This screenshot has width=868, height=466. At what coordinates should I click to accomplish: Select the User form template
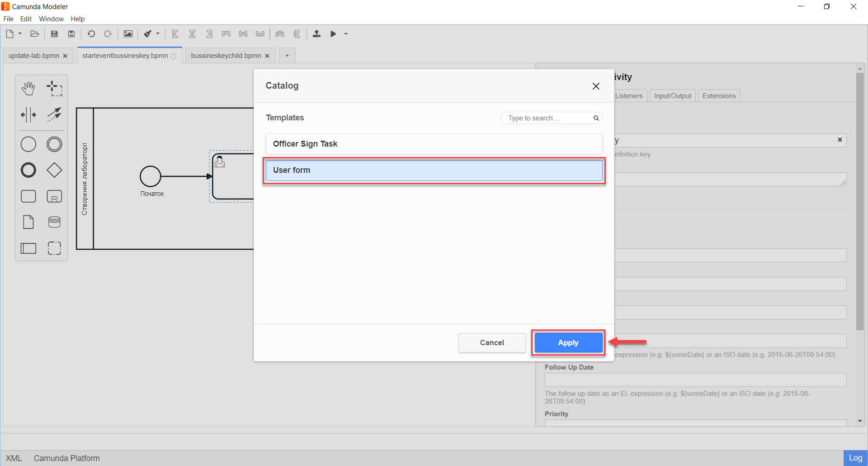pyautogui.click(x=434, y=170)
